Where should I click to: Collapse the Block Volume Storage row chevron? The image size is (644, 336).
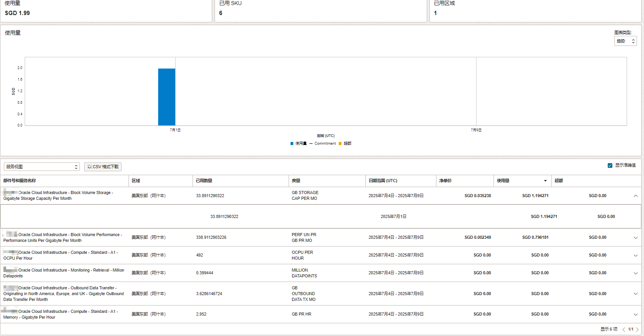[x=635, y=196]
